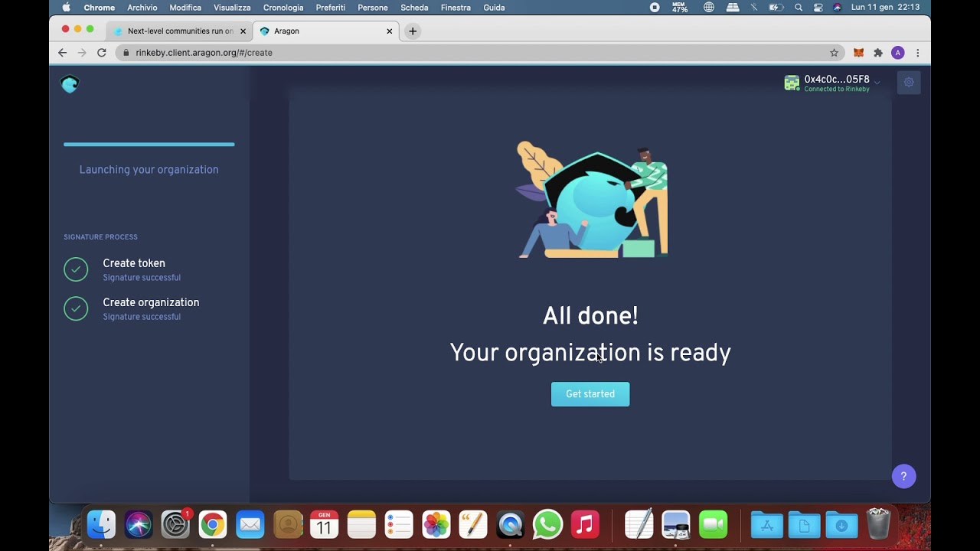Image resolution: width=980 pixels, height=551 pixels.
Task: Open the Modifica menu
Action: point(185,8)
